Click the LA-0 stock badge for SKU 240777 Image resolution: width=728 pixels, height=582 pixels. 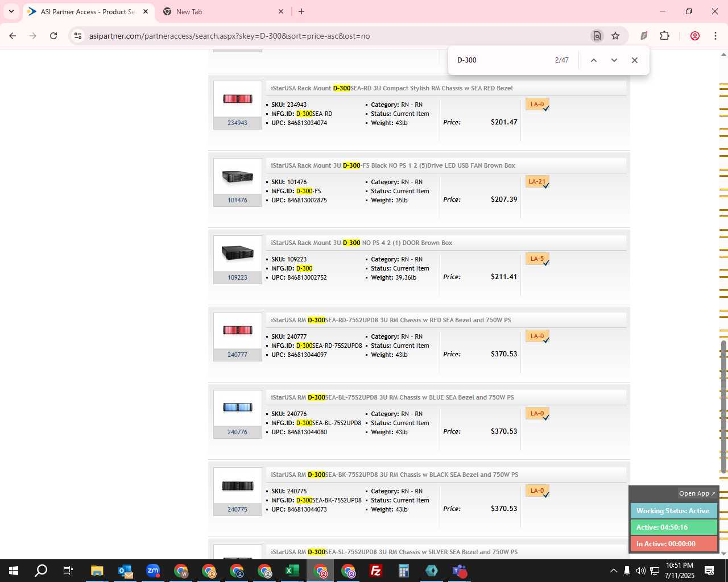tap(537, 336)
